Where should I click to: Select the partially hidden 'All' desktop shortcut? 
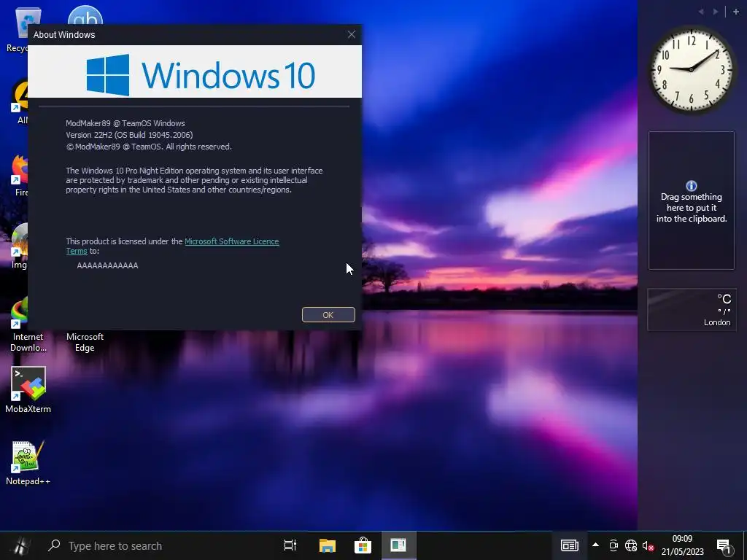[20, 101]
